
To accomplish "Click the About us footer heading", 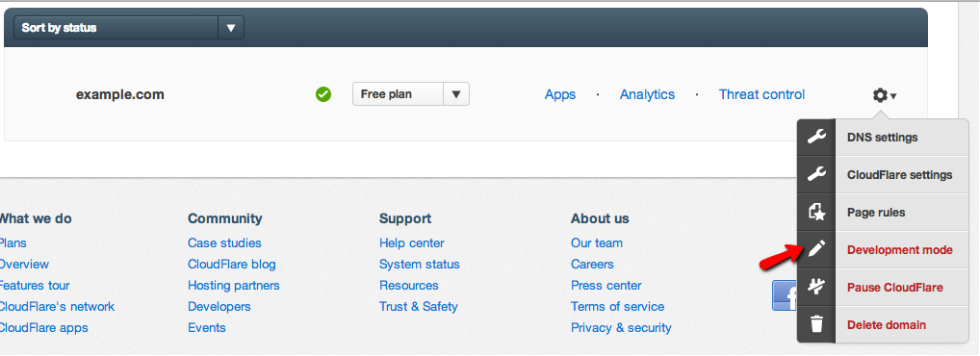I will pos(600,218).
